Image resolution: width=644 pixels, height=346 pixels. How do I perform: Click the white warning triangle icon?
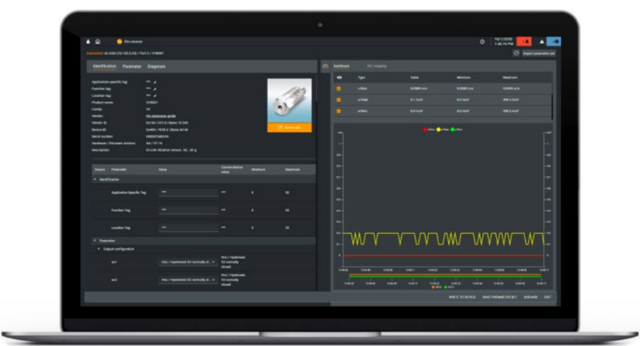click(x=542, y=42)
